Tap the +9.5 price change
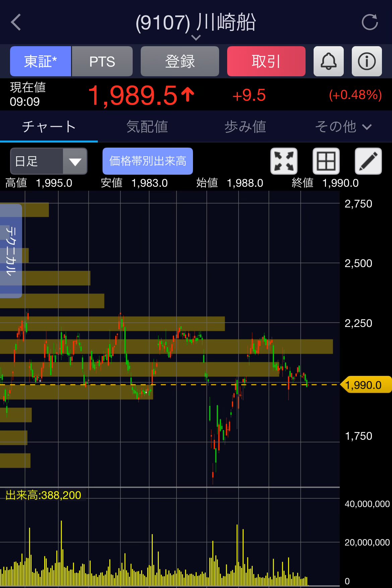The width and height of the screenshot is (392, 588). click(x=249, y=95)
